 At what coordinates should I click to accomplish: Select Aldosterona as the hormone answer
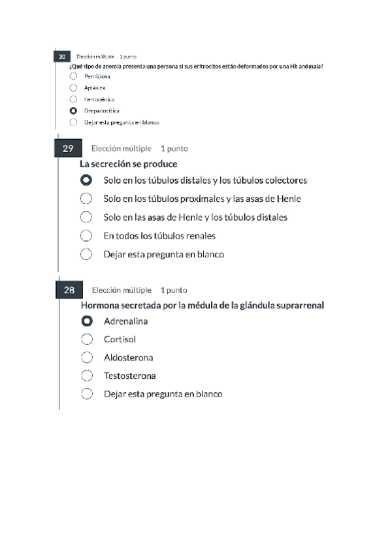coord(86,357)
